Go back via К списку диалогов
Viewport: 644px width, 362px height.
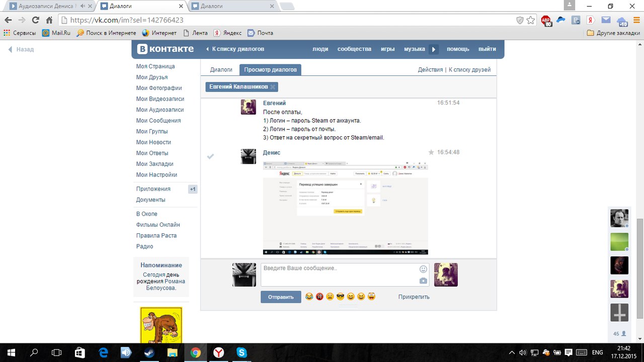tap(235, 49)
